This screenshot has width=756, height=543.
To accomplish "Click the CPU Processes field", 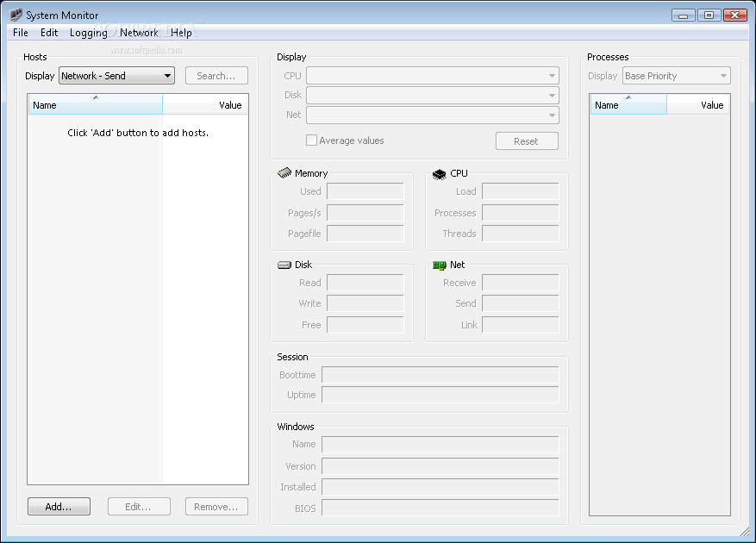I will click(520, 212).
